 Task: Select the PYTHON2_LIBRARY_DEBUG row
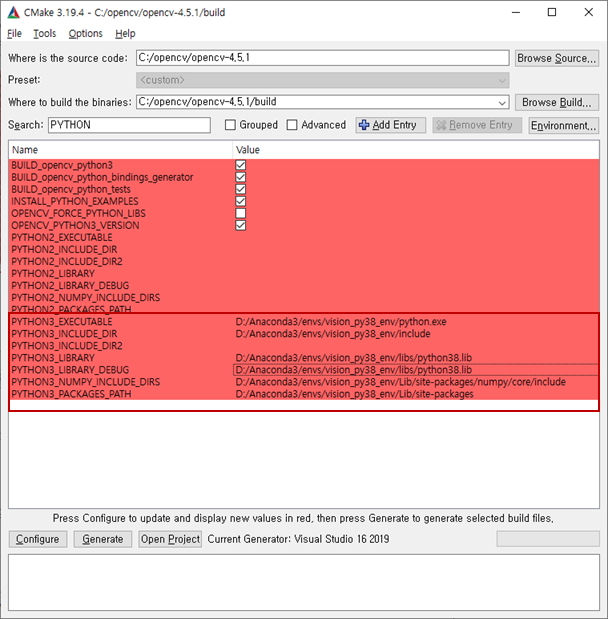[x=304, y=286]
